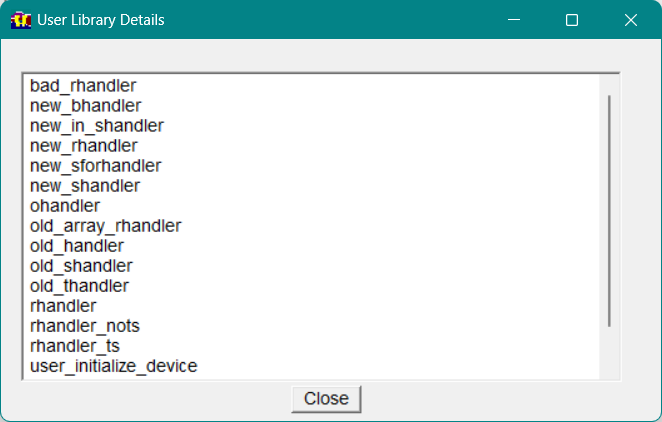Click old_thandler in the list
662x422 pixels.
pos(79,286)
